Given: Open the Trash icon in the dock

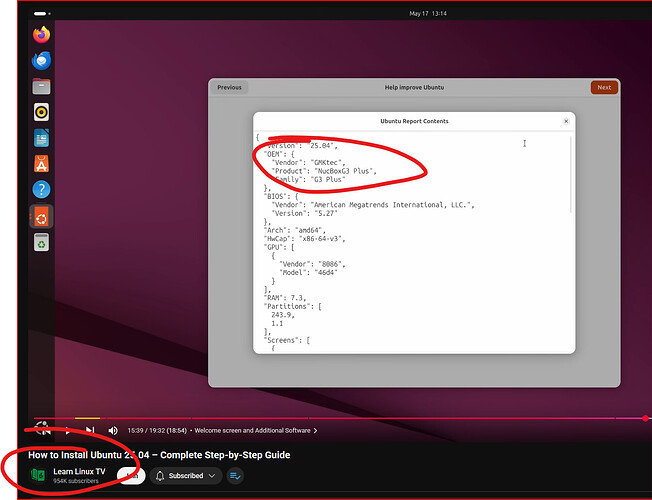Looking at the screenshot, I should coord(42,242).
